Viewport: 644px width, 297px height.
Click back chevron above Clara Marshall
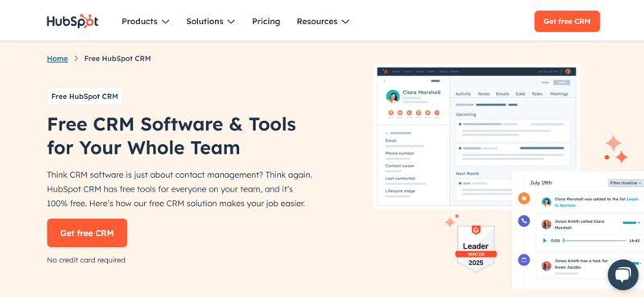(384, 81)
